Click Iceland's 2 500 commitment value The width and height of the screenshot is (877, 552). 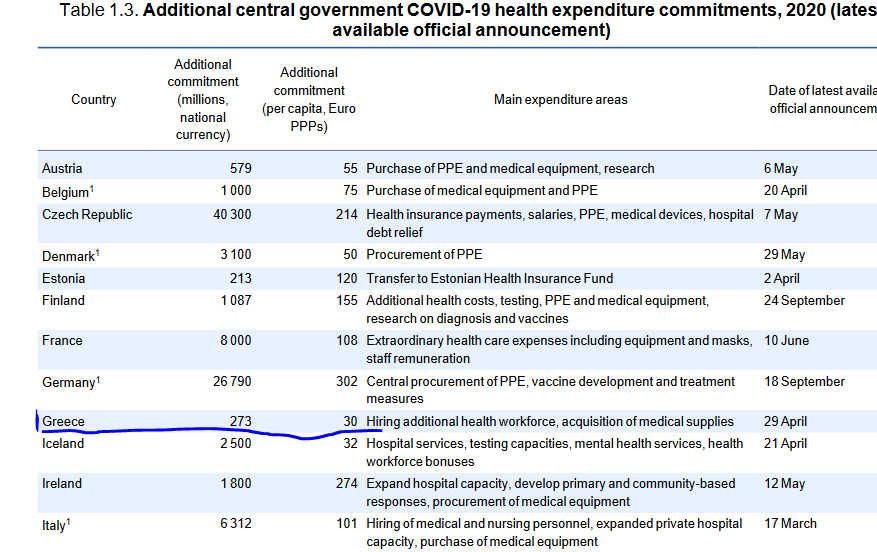(x=235, y=444)
